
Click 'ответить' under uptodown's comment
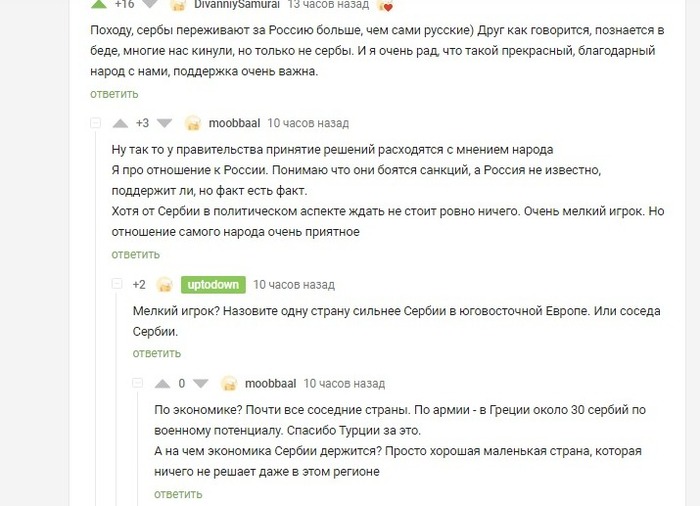156,353
